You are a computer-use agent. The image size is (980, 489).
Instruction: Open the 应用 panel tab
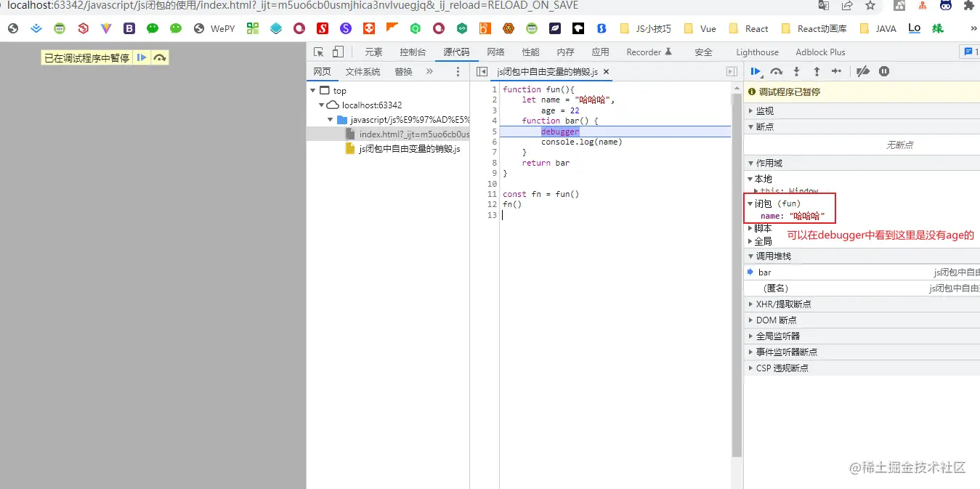pyautogui.click(x=600, y=52)
